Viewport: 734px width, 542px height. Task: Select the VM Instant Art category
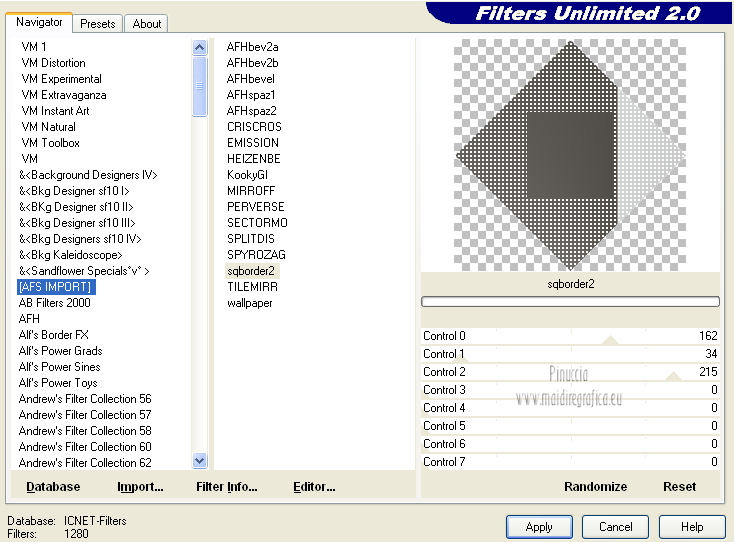55,111
